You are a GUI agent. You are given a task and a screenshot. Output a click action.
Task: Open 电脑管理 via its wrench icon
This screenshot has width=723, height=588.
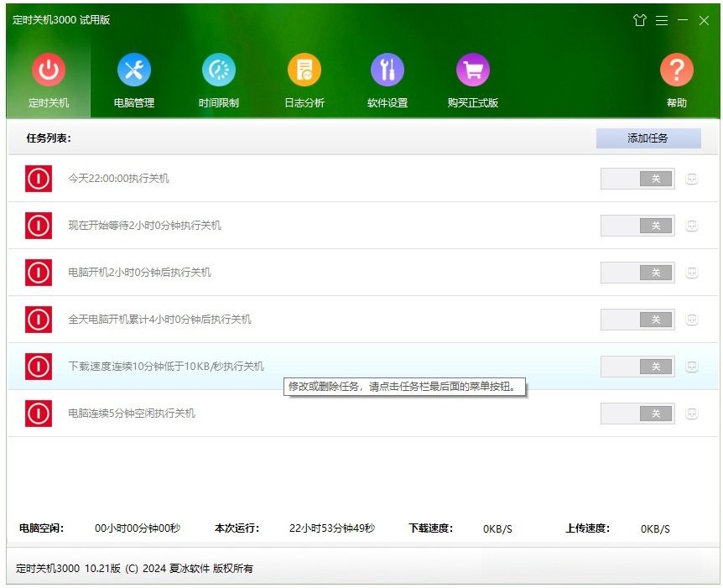tap(133, 70)
